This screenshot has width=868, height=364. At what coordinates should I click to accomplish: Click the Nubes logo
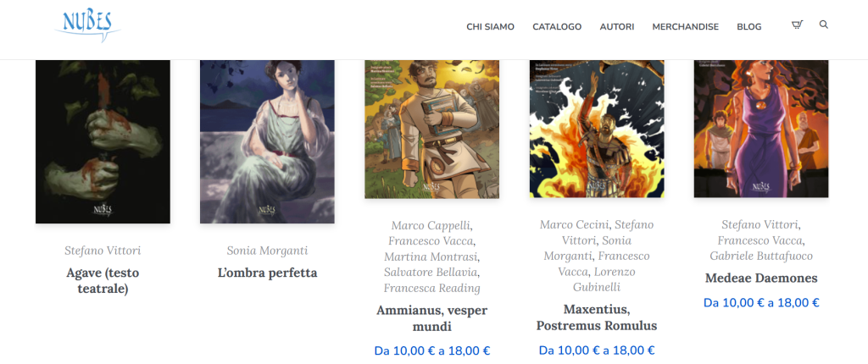click(x=87, y=25)
